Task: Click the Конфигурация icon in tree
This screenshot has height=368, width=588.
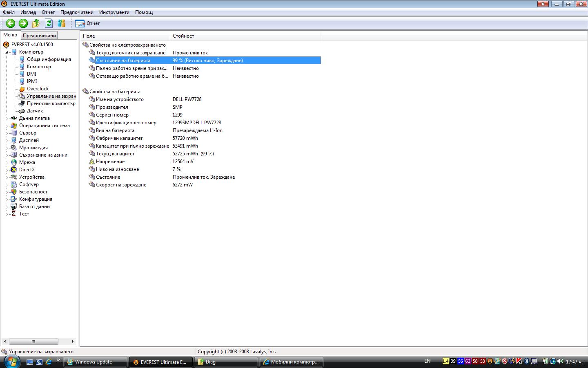Action: 14,199
